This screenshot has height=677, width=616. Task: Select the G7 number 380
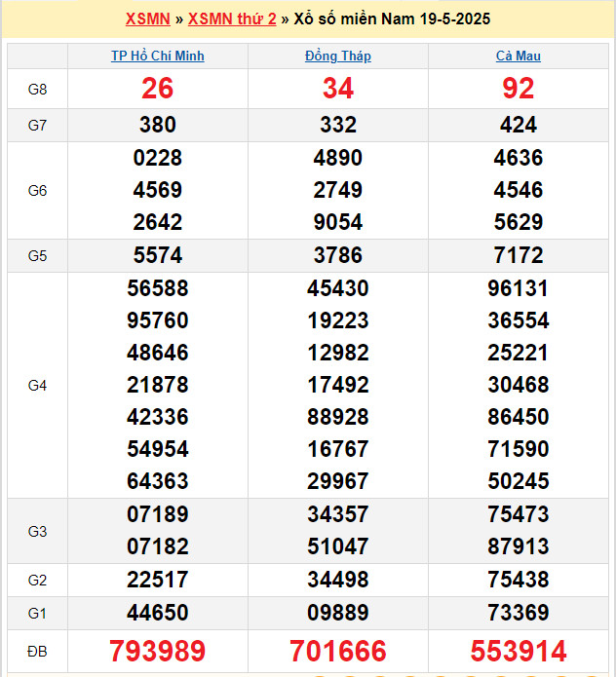158,125
